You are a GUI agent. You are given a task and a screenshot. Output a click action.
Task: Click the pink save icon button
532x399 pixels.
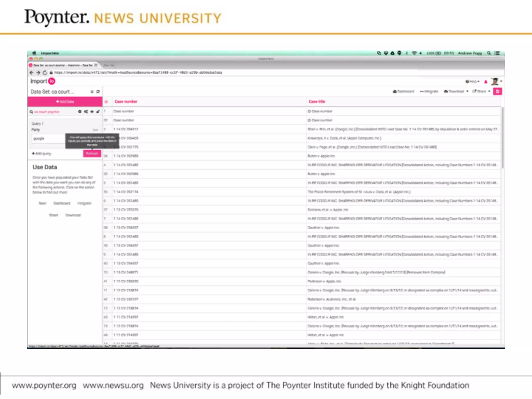tap(497, 91)
